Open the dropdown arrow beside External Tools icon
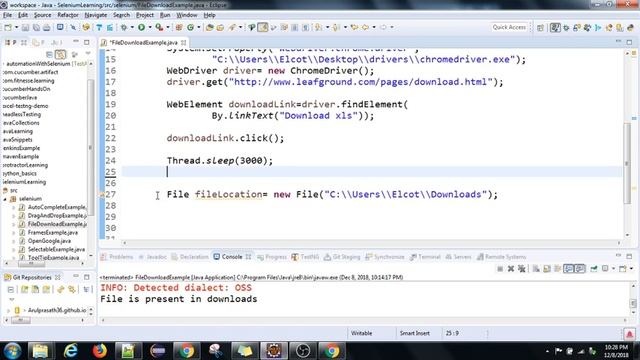The width and height of the screenshot is (640, 360). [x=168, y=27]
